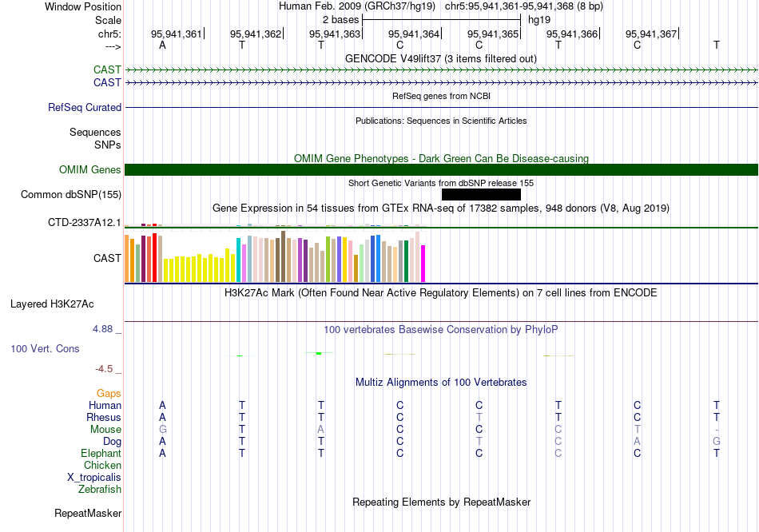Select the X_tropicalis alignment row label
The image size is (759, 532).
click(x=94, y=478)
